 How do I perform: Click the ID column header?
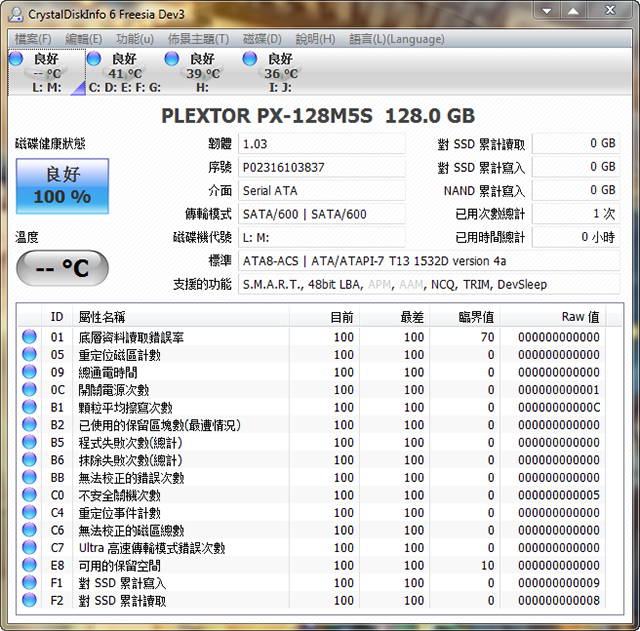[57, 317]
